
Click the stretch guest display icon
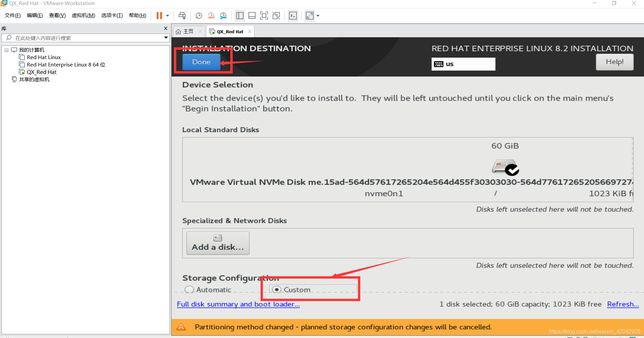(x=310, y=15)
